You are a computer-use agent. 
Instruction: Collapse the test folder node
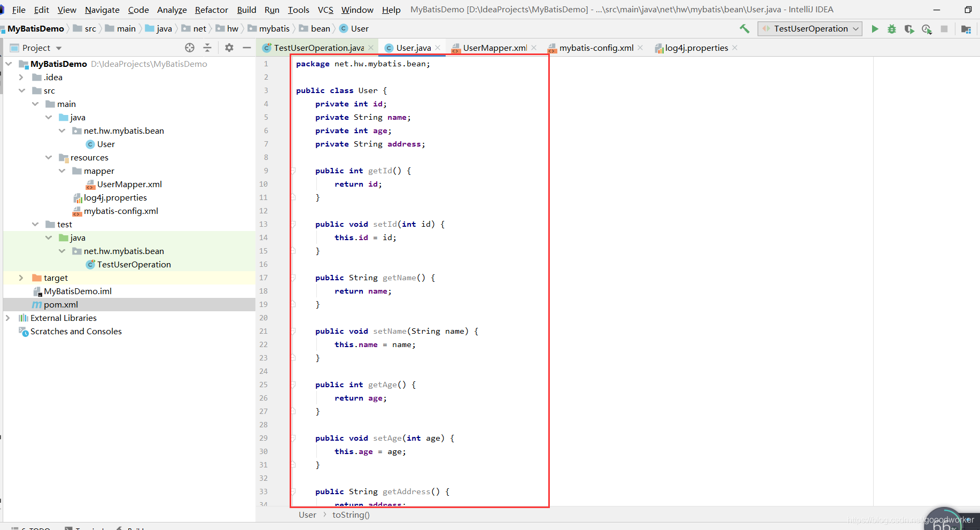point(35,224)
